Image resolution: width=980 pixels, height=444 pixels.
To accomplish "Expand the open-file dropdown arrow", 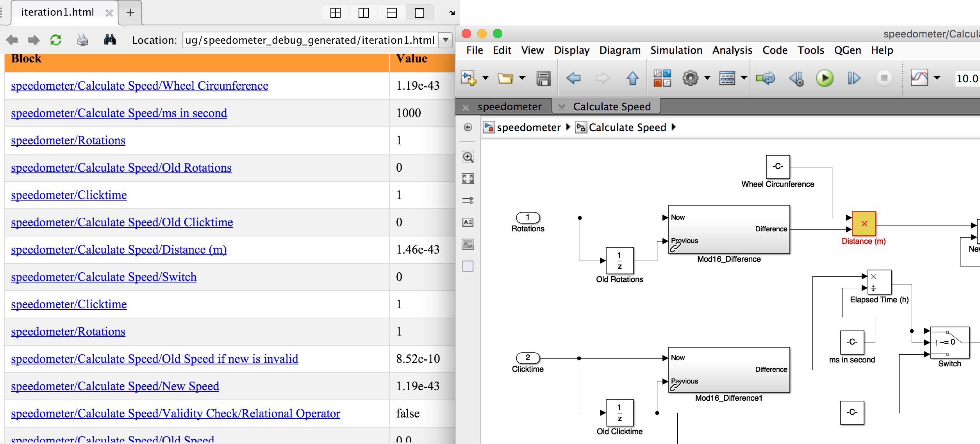I will 522,78.
